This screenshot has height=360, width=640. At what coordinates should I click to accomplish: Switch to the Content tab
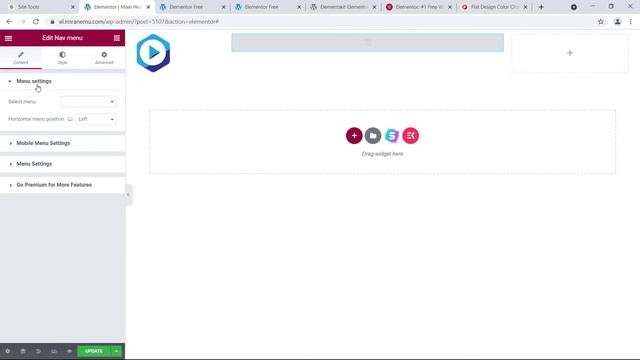[x=21, y=58]
